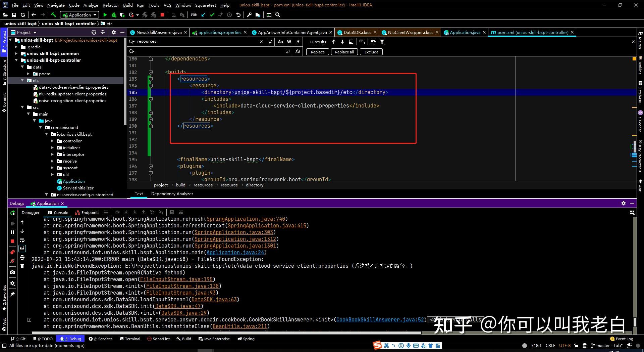Open Project Structure from the main toolbar
Viewport: 644px width, 352px height.
coord(258,15)
